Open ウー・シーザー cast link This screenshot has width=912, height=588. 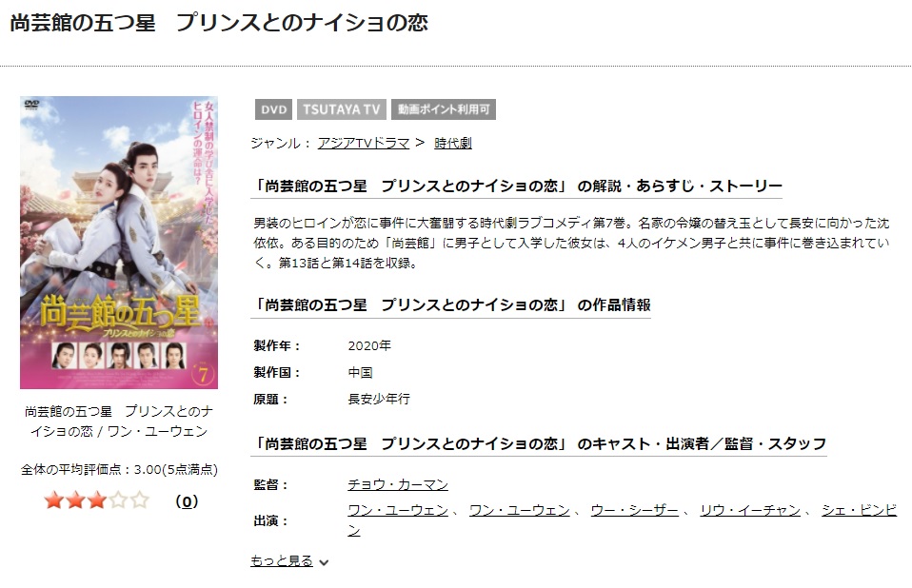tap(635, 510)
